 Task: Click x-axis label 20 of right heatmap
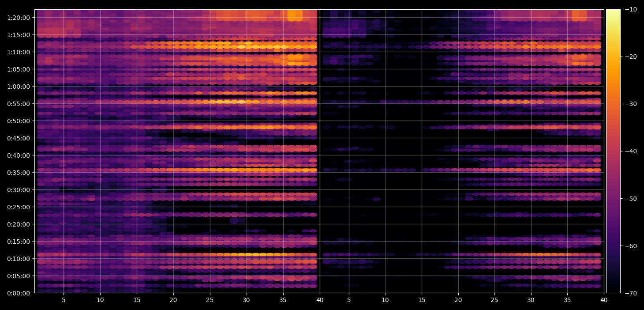tap(458, 300)
